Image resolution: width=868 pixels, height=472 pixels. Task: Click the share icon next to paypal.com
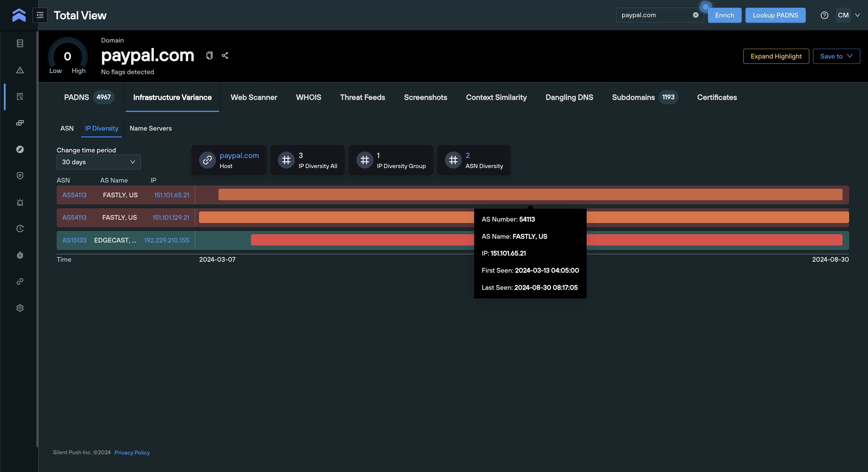[225, 56]
